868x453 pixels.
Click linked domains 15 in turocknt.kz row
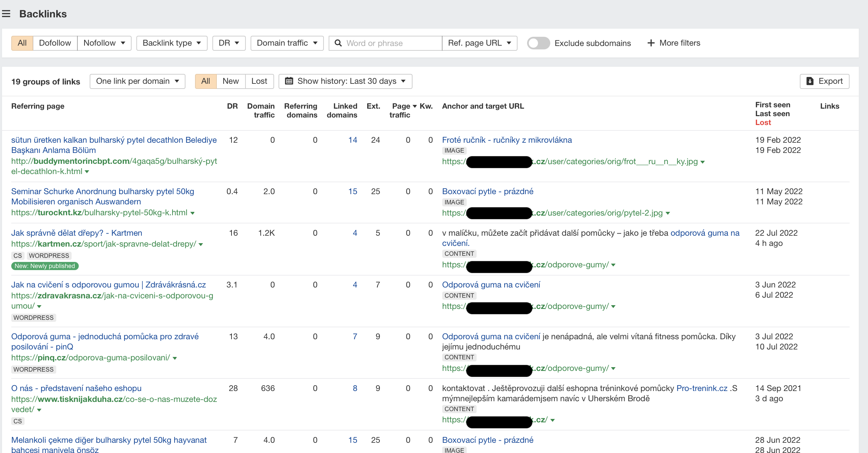point(353,191)
